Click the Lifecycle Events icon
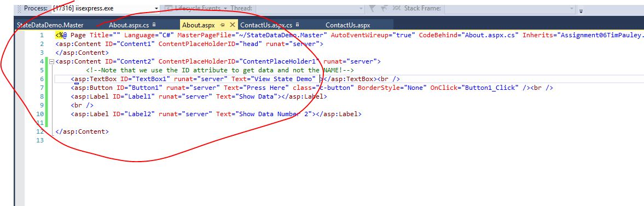 169,8
